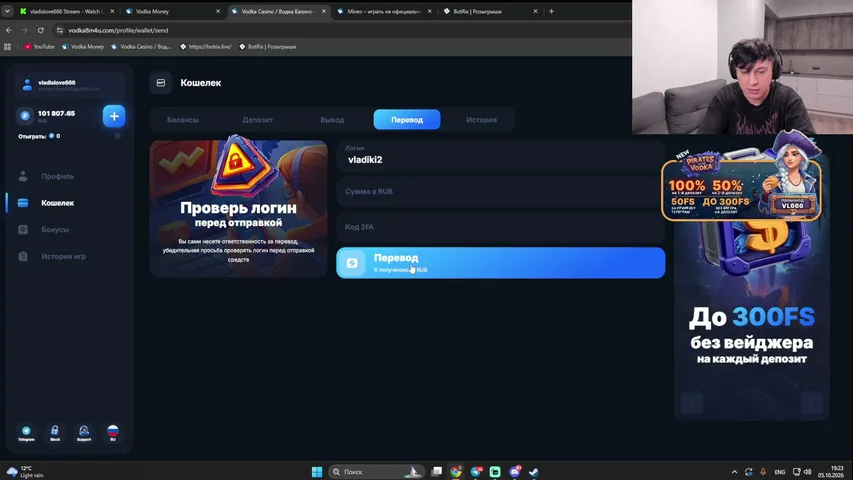This screenshot has width=853, height=480.
Task: Click the 101 807.65 balance value
Action: 57,113
